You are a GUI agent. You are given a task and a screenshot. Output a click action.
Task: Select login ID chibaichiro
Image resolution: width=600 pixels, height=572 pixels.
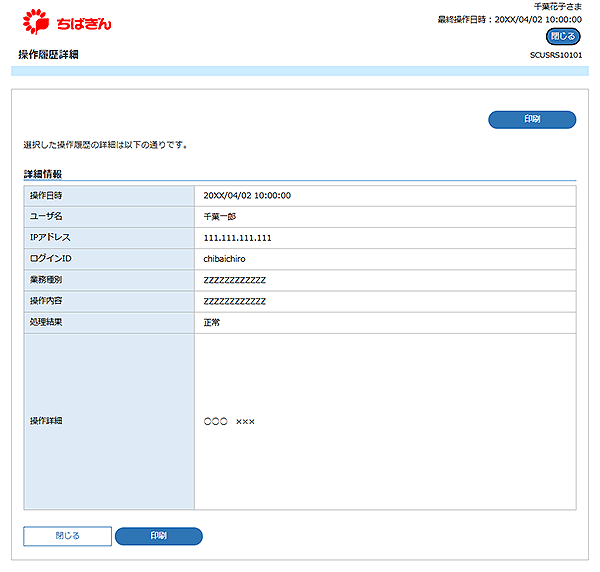click(224, 259)
